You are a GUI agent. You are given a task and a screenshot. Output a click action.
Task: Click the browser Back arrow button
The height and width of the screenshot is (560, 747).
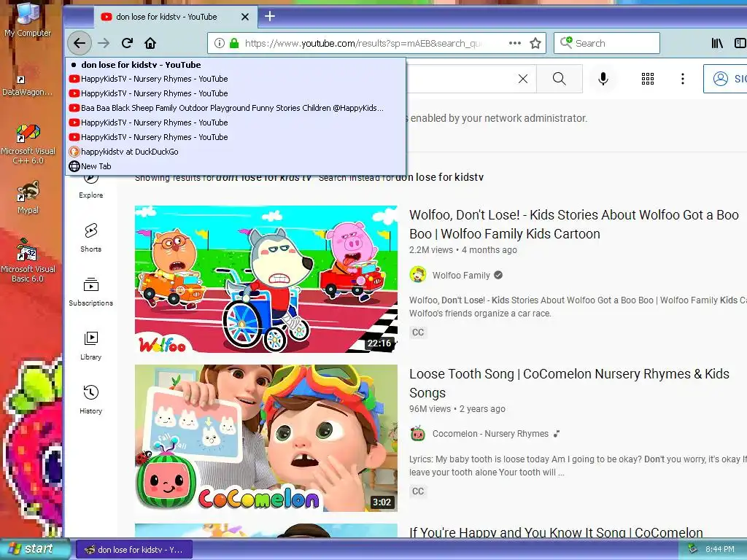click(79, 43)
